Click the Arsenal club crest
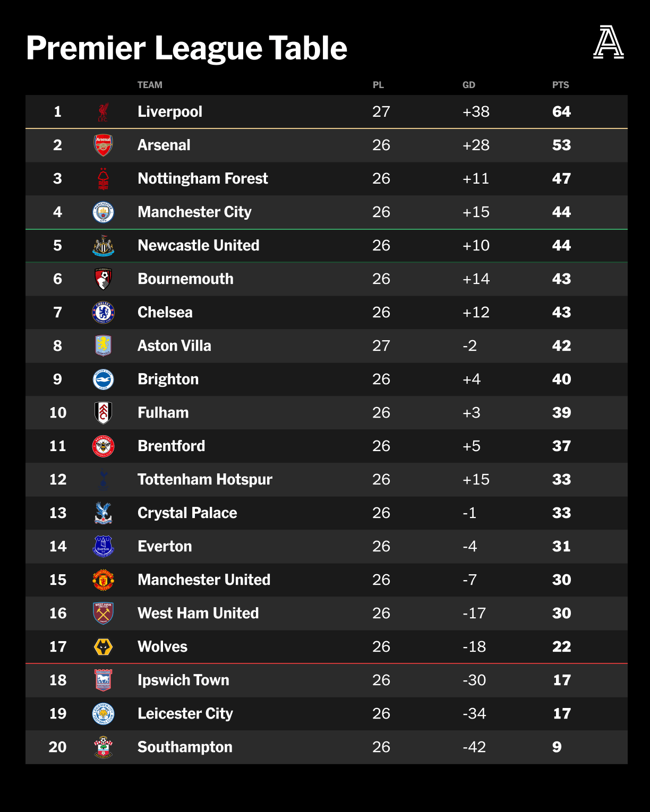This screenshot has height=812, width=650. [x=103, y=145]
